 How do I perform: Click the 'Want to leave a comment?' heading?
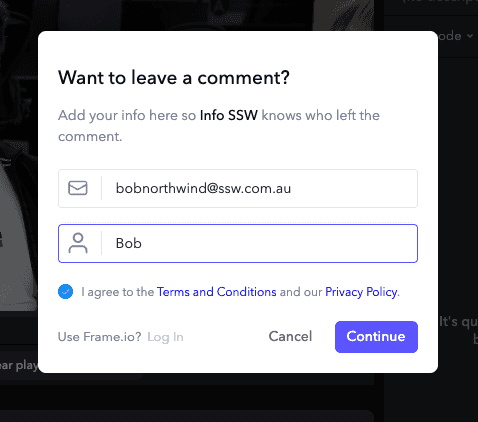coord(174,78)
